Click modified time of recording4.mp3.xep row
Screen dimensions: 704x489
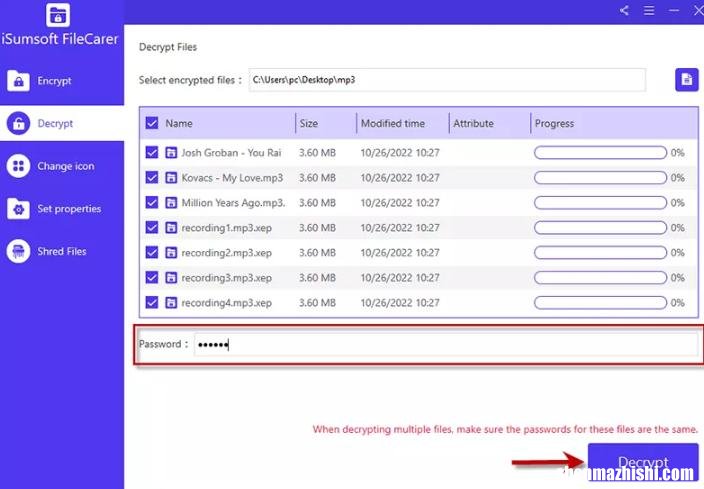[400, 303]
